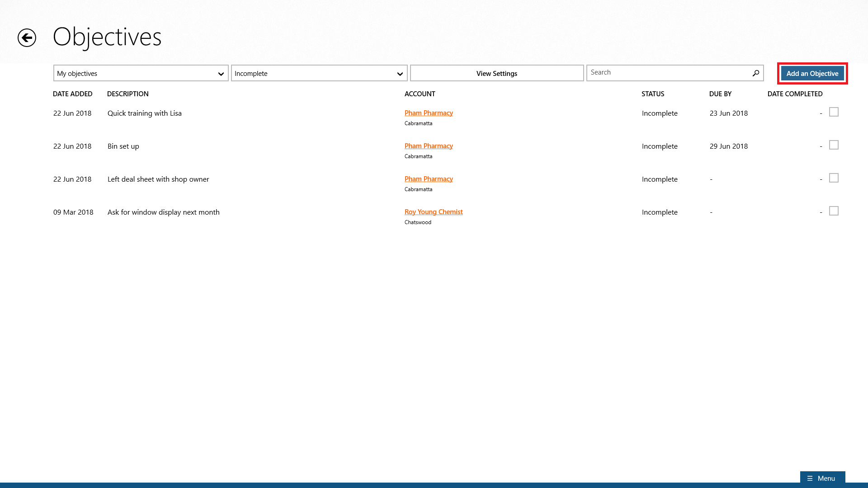The height and width of the screenshot is (488, 868).
Task: Expand the My objectives dropdown
Action: 141,73
